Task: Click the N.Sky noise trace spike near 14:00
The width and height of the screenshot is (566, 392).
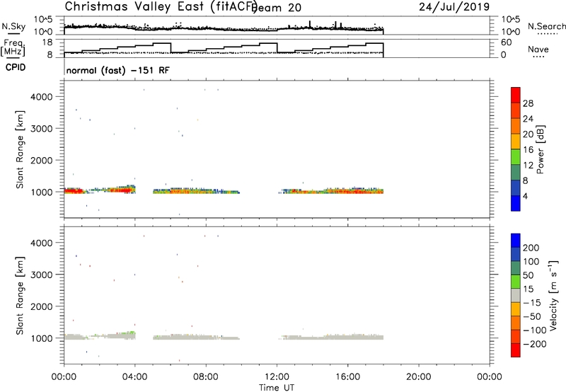Action: [x=310, y=24]
